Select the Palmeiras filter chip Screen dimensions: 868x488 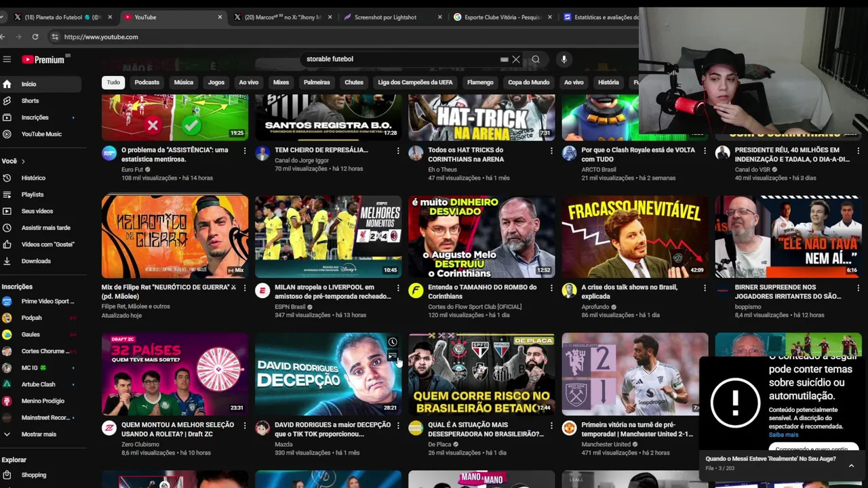click(x=317, y=83)
